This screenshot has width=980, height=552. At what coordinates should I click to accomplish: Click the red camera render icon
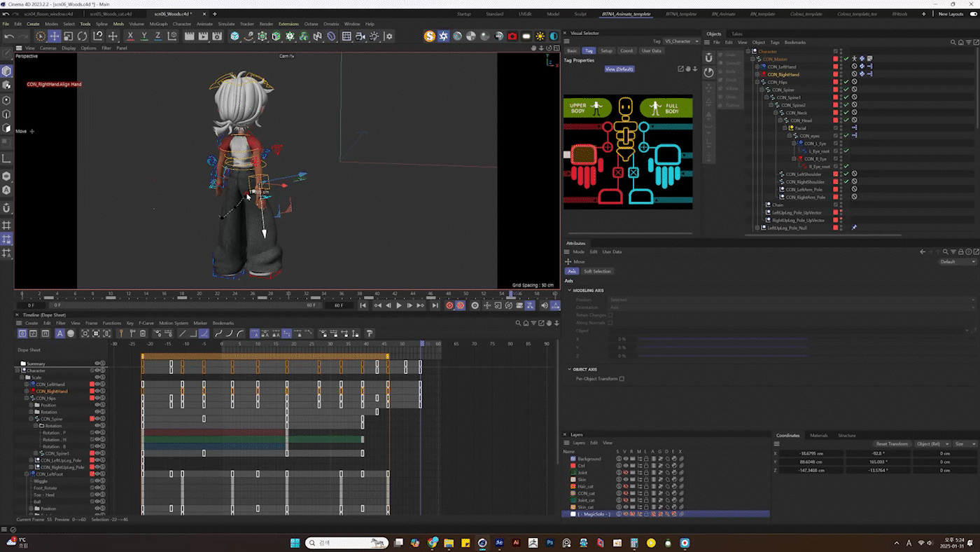coord(512,36)
